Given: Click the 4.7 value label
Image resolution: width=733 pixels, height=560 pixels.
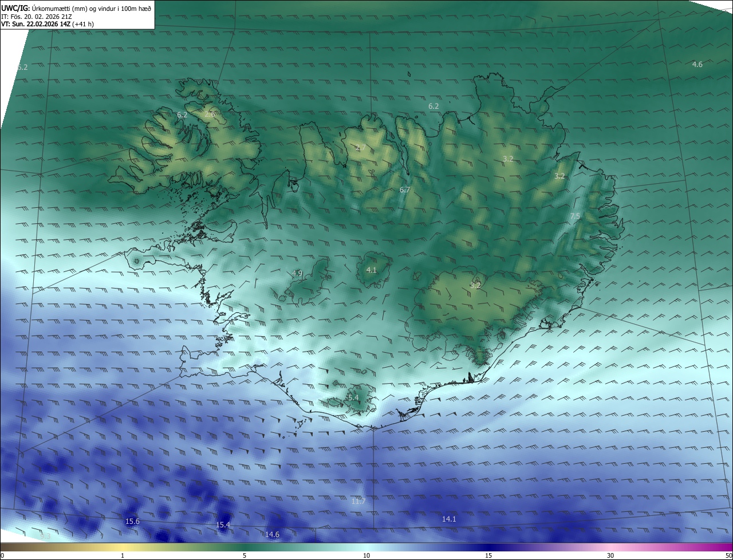Looking at the screenshot, I should 360,148.
